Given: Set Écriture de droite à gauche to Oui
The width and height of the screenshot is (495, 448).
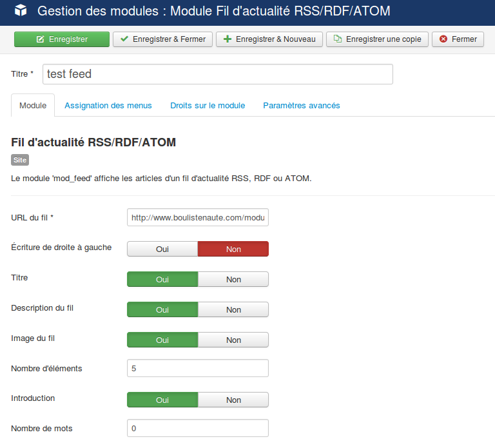Looking at the screenshot, I should click(x=162, y=249).
